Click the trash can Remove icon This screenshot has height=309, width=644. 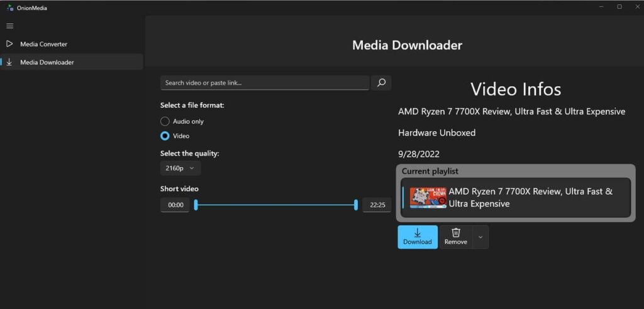[456, 232]
